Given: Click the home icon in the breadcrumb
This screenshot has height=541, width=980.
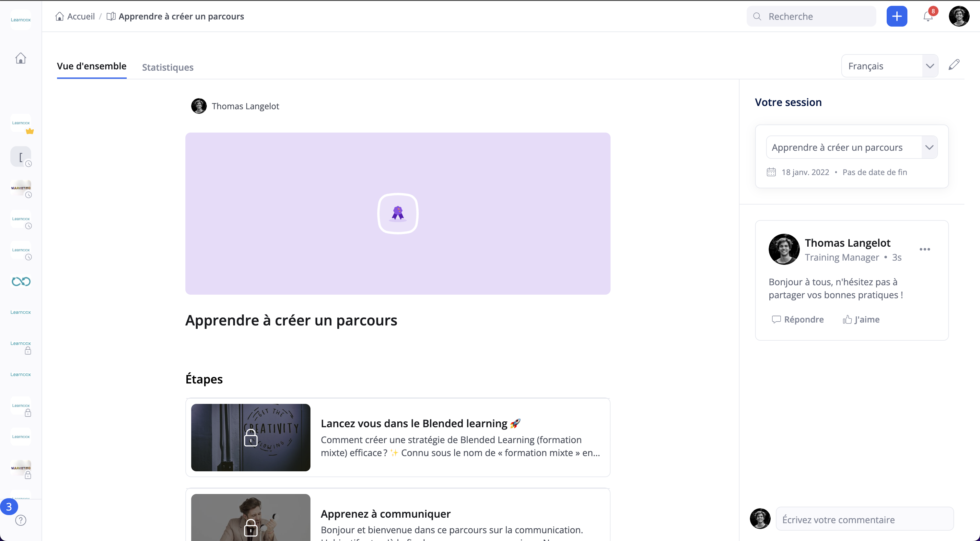Looking at the screenshot, I should (x=59, y=16).
